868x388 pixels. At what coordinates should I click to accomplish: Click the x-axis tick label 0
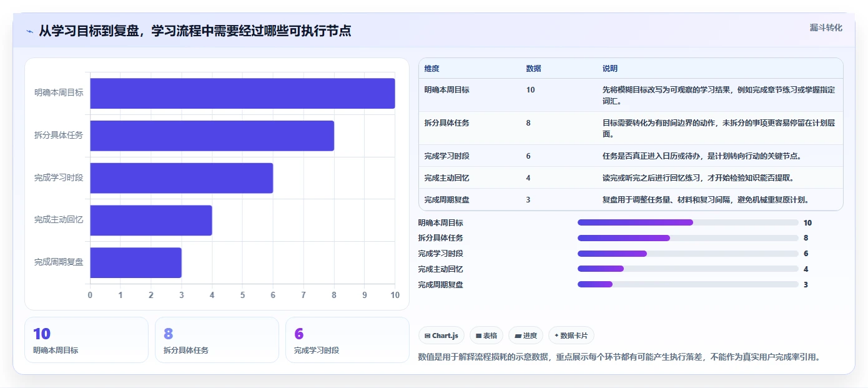pos(90,295)
